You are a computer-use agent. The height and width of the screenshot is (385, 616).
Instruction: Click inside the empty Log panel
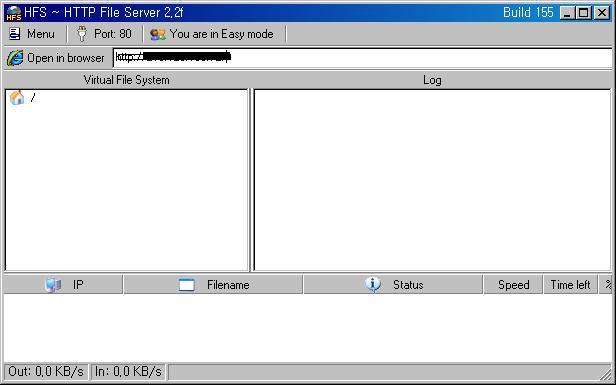click(432, 180)
